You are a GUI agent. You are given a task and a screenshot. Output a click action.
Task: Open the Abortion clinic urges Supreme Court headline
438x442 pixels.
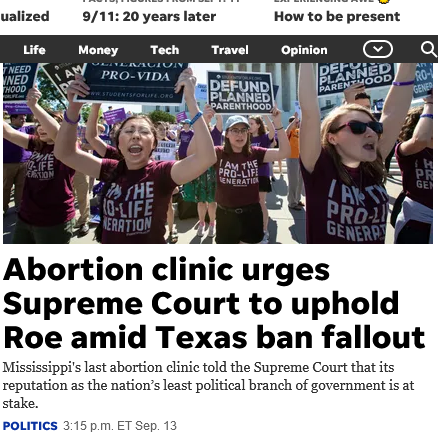coord(214,303)
